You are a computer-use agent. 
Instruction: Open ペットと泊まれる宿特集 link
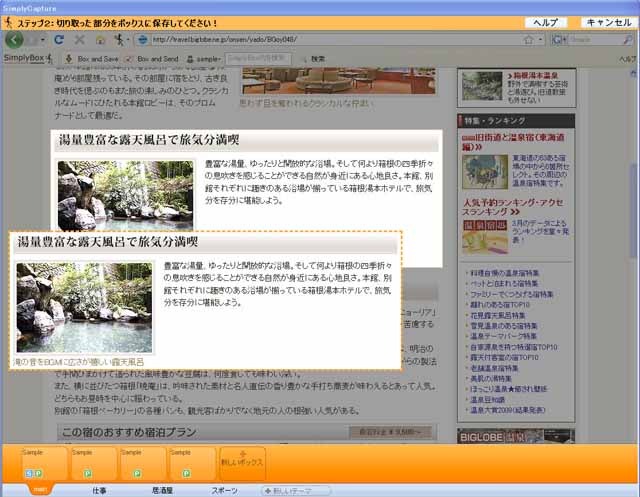coord(504,284)
